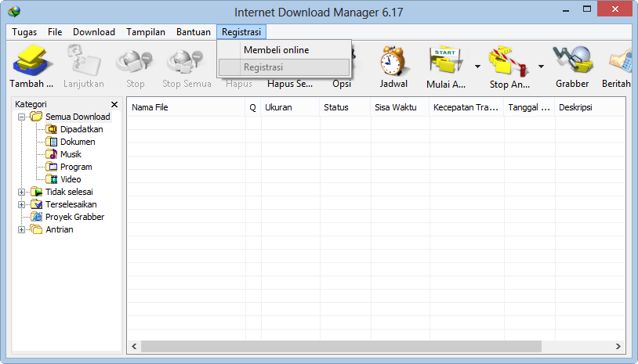Viewport: 638px width, 364px height.
Task: Select the Dokumen folder icon
Action: click(x=51, y=142)
